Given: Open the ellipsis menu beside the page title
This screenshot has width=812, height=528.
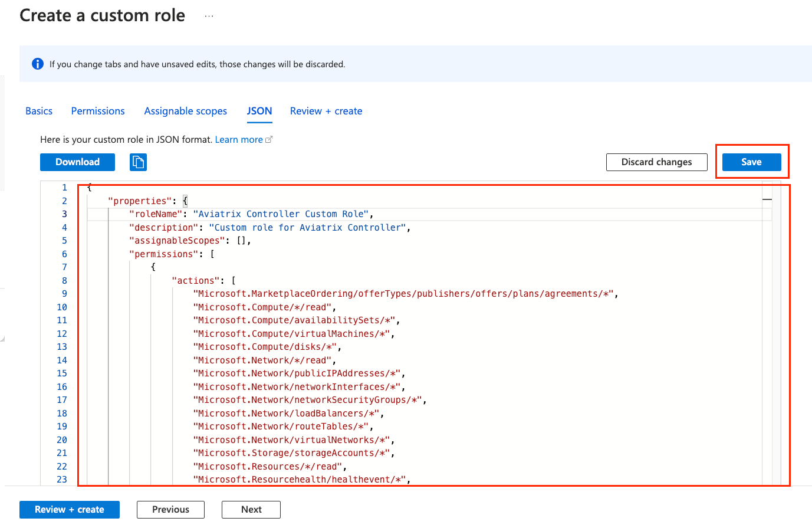Looking at the screenshot, I should tap(209, 16).
